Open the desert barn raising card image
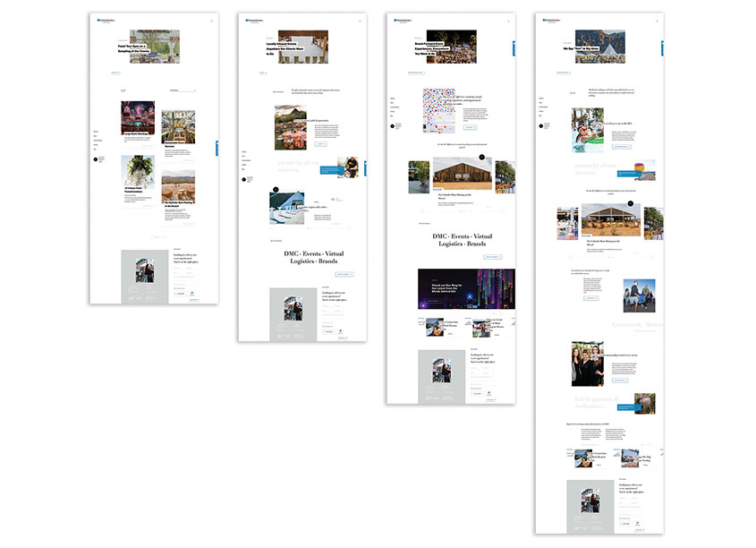The image size is (756, 548). click(178, 186)
